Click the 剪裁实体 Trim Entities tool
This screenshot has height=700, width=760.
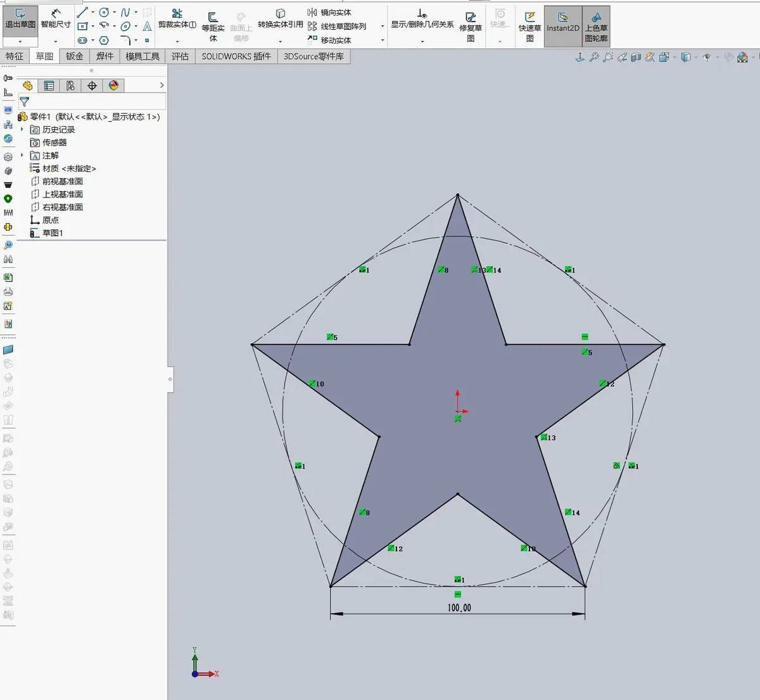[177, 20]
